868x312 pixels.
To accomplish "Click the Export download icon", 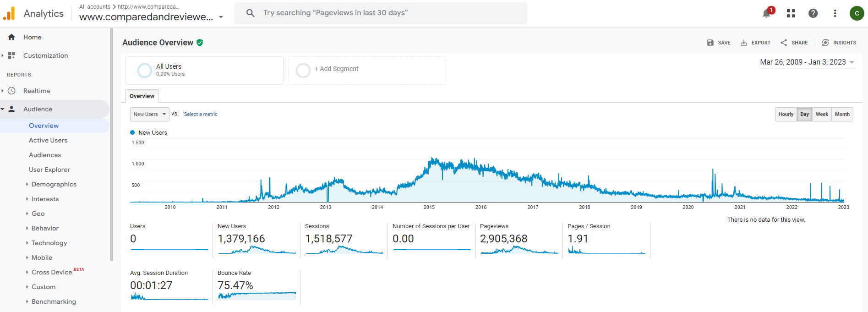I will point(744,43).
